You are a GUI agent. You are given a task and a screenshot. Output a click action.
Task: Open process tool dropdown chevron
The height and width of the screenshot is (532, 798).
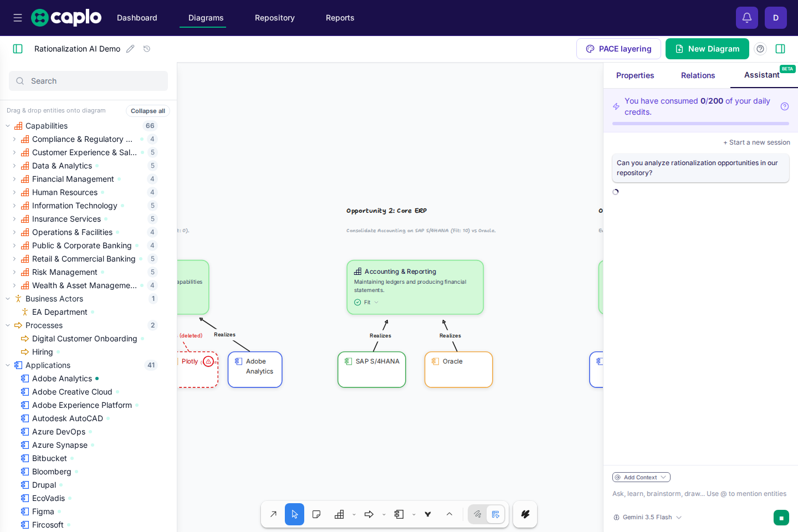pos(384,515)
